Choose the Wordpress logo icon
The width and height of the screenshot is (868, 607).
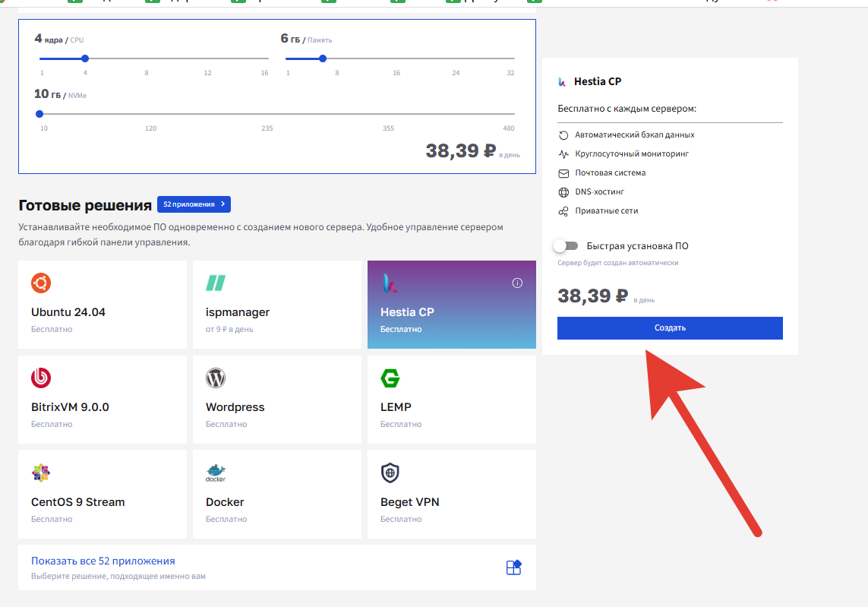(216, 378)
